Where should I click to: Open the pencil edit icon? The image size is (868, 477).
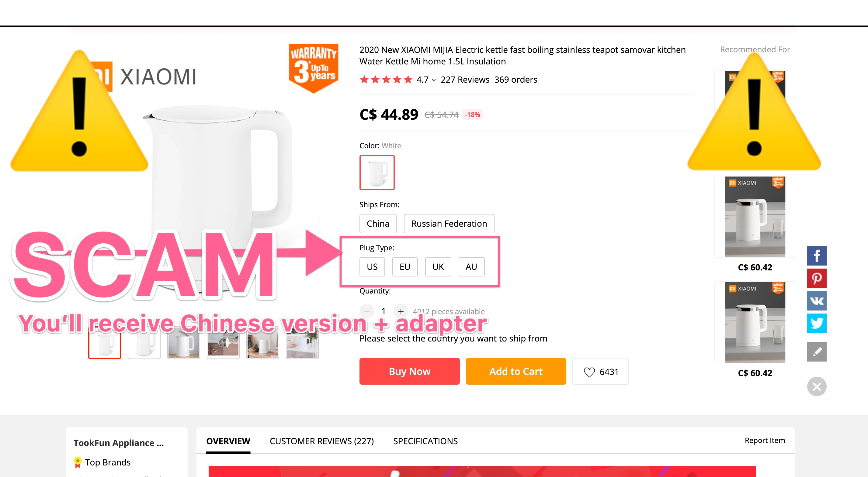[x=816, y=352]
